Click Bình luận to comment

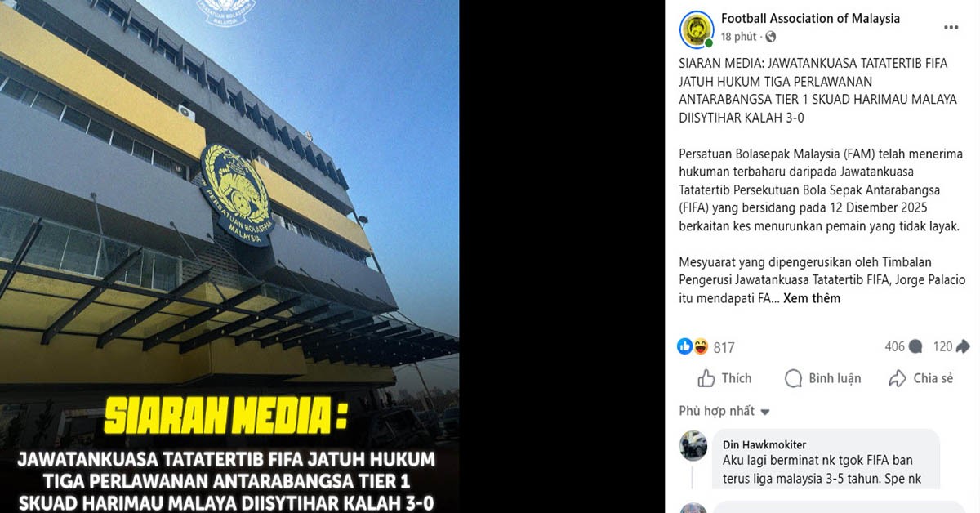click(x=822, y=378)
